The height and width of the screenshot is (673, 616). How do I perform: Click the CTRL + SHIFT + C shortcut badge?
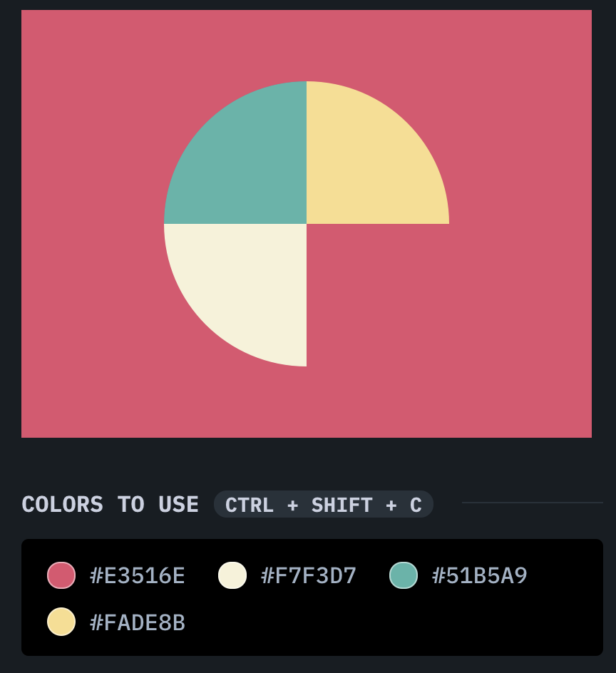[x=324, y=505]
